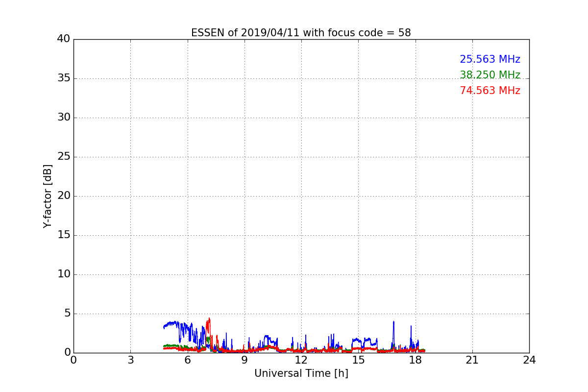
Task: Click the 'Y-factor [dB]' axis label
Action: [x=48, y=196]
